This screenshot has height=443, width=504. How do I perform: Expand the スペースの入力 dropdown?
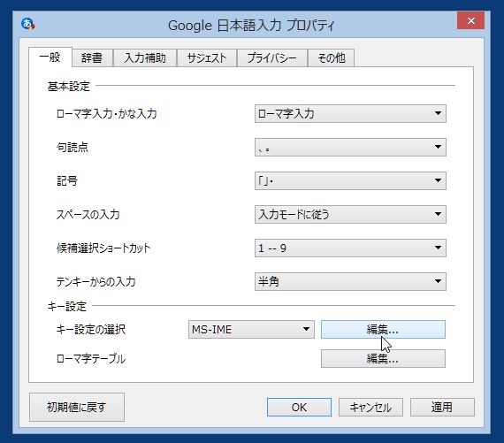click(350, 215)
